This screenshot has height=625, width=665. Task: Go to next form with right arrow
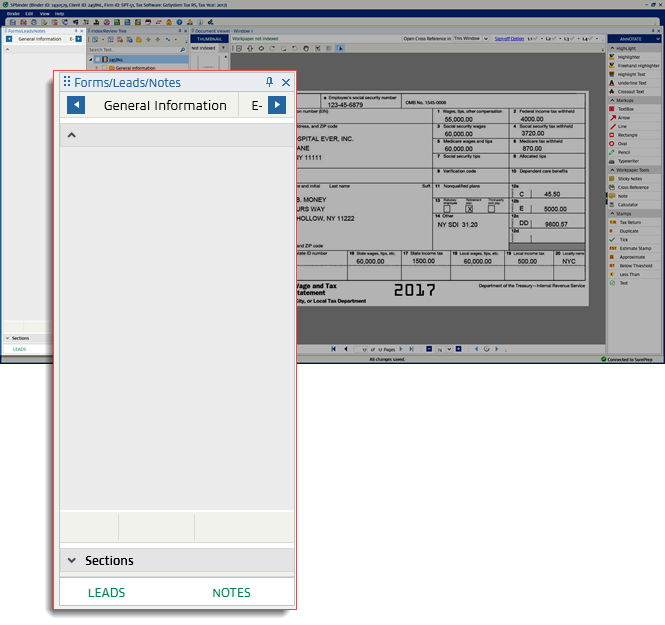277,105
